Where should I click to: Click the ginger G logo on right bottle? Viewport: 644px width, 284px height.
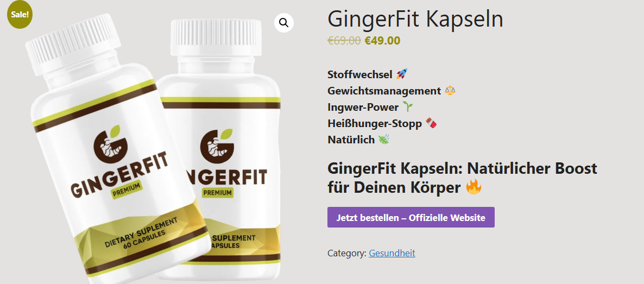click(x=217, y=146)
